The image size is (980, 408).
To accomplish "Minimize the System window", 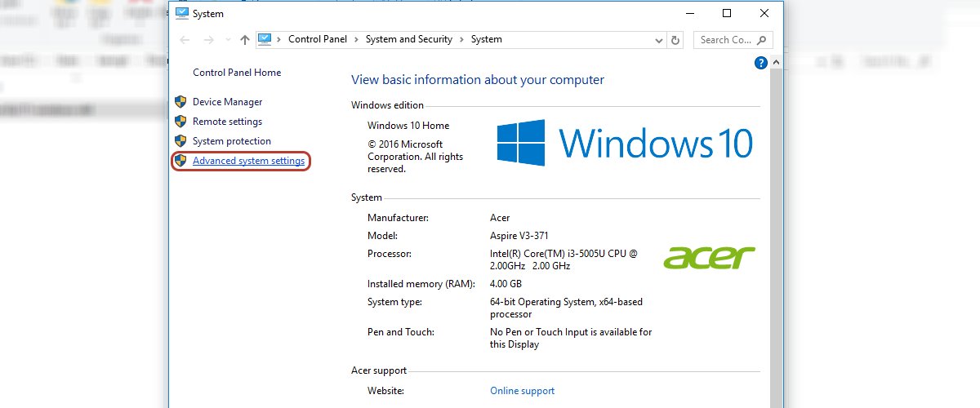I will pyautogui.click(x=689, y=13).
